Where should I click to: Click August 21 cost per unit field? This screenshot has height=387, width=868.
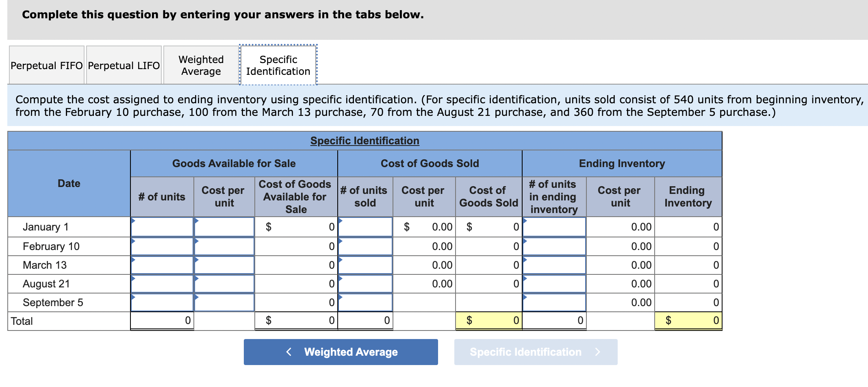pos(224,283)
